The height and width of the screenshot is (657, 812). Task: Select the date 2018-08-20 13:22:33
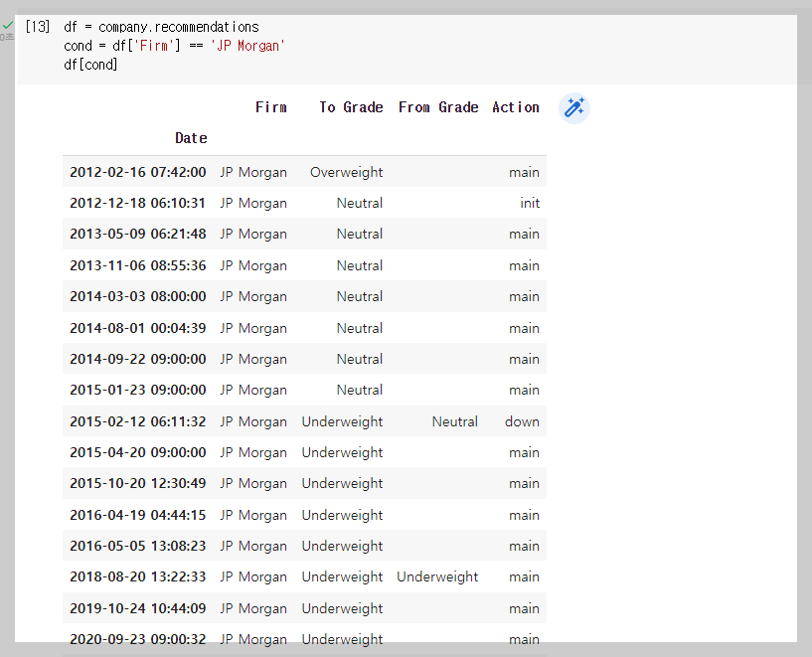pyautogui.click(x=138, y=576)
